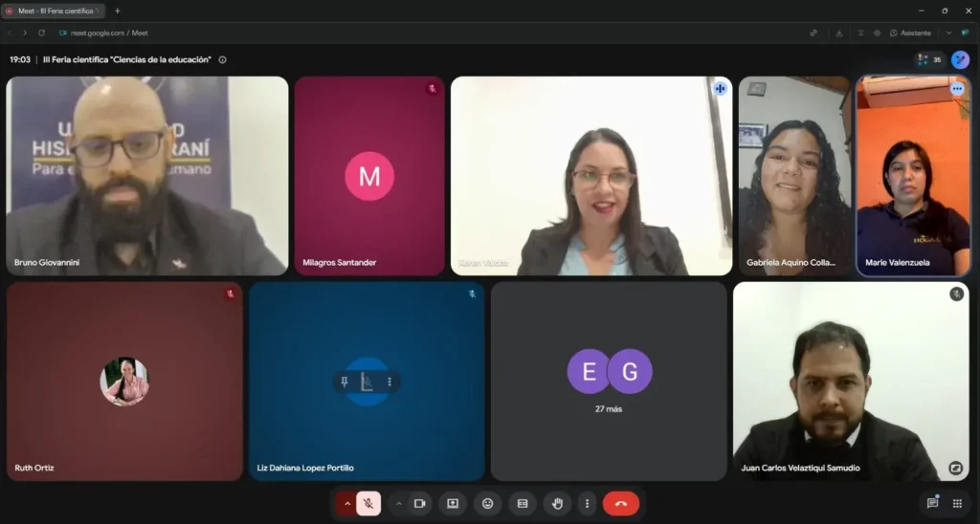Go forward in the browser
This screenshot has height=524, width=980.
tap(25, 33)
